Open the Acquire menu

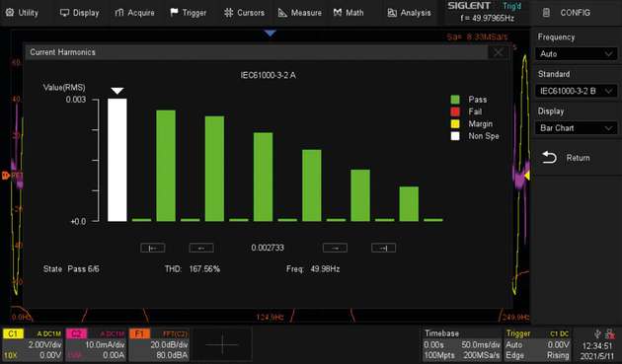134,13
